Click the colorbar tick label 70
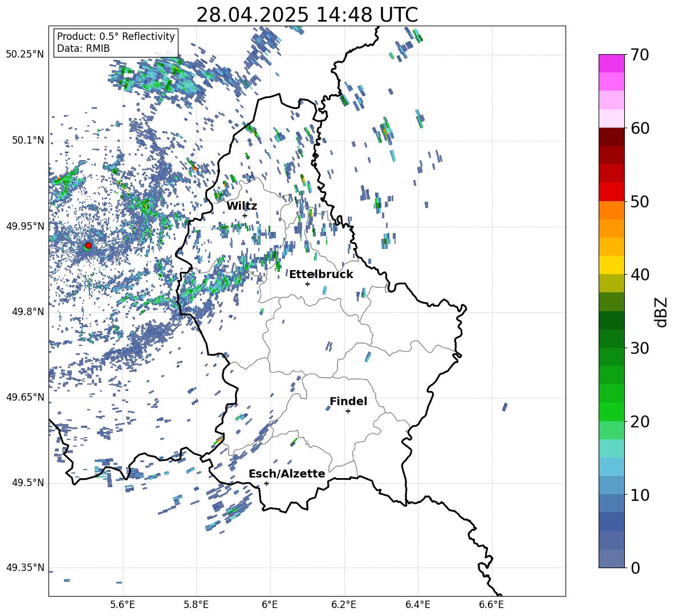675x616 pixels. pos(640,55)
